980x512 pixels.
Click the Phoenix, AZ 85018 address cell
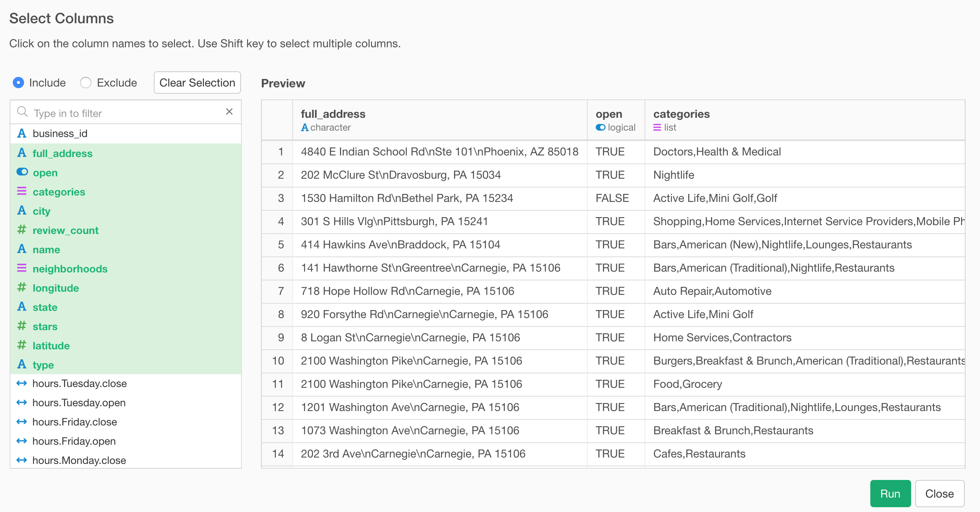[440, 152]
